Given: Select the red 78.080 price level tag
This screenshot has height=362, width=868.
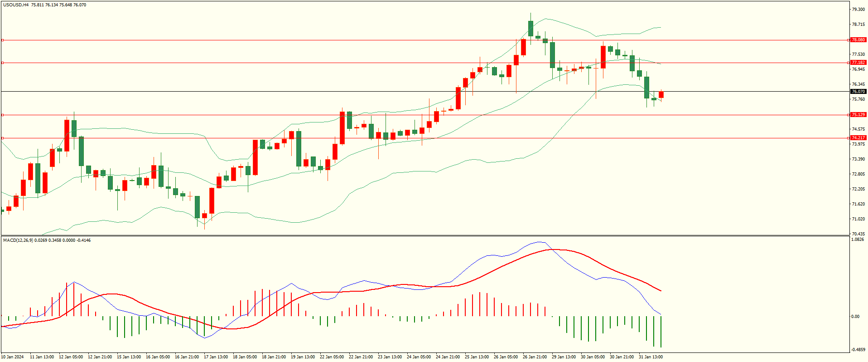Looking at the screenshot, I should tap(858, 40).
